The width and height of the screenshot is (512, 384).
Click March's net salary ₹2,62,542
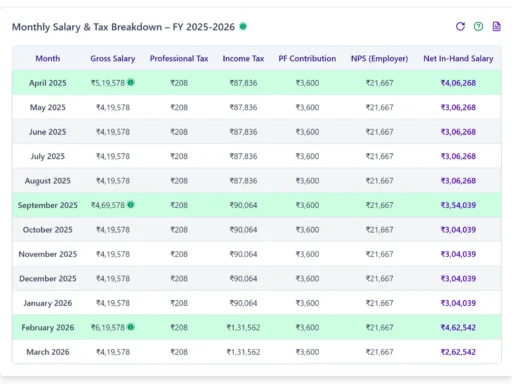coord(458,352)
